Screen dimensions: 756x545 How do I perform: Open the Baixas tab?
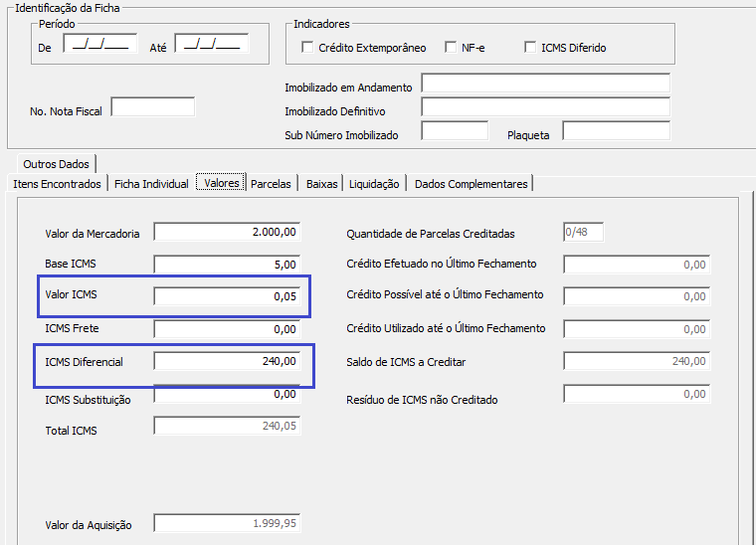tap(322, 184)
